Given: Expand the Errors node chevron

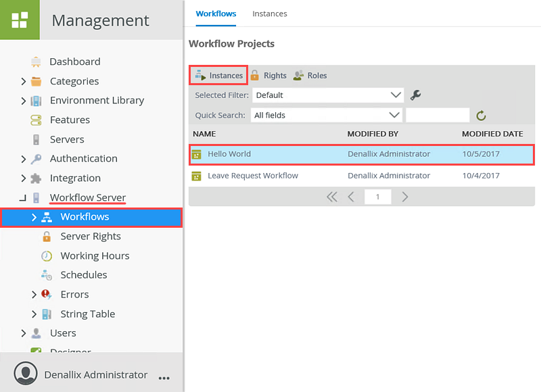Looking at the screenshot, I should [x=34, y=295].
